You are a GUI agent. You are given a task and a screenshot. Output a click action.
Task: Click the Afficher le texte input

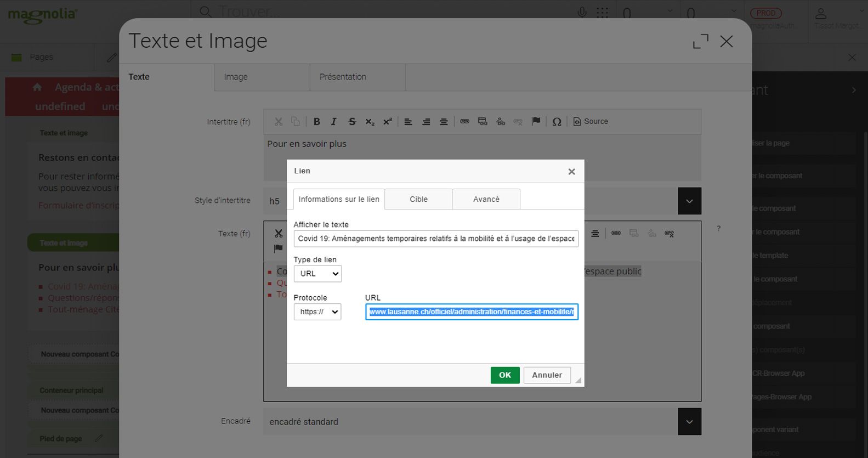click(x=436, y=239)
